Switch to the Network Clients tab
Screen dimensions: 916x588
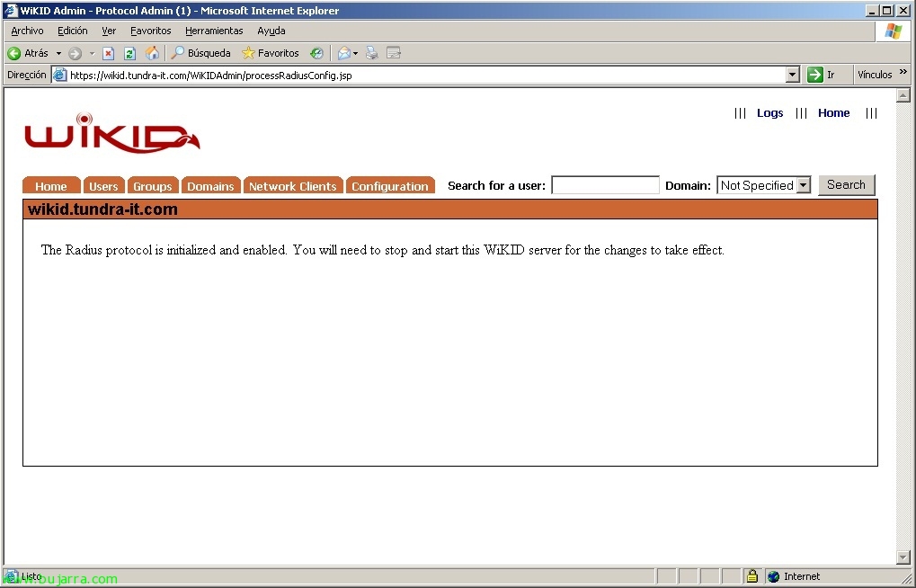tap(293, 185)
